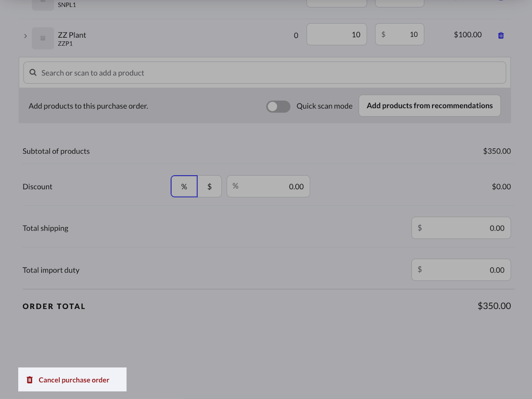Screen dimensions: 532x399
Task: Click the ZZP1 SKU text
Action: pyautogui.click(x=65, y=44)
